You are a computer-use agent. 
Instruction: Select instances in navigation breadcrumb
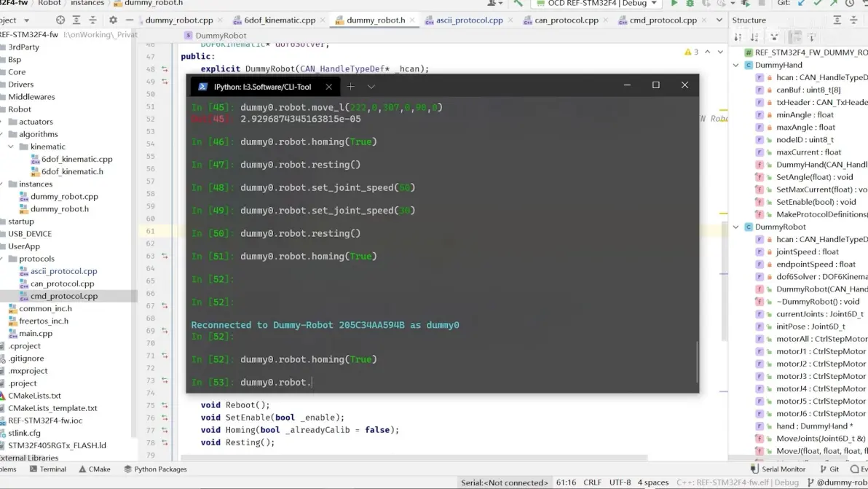(x=87, y=4)
